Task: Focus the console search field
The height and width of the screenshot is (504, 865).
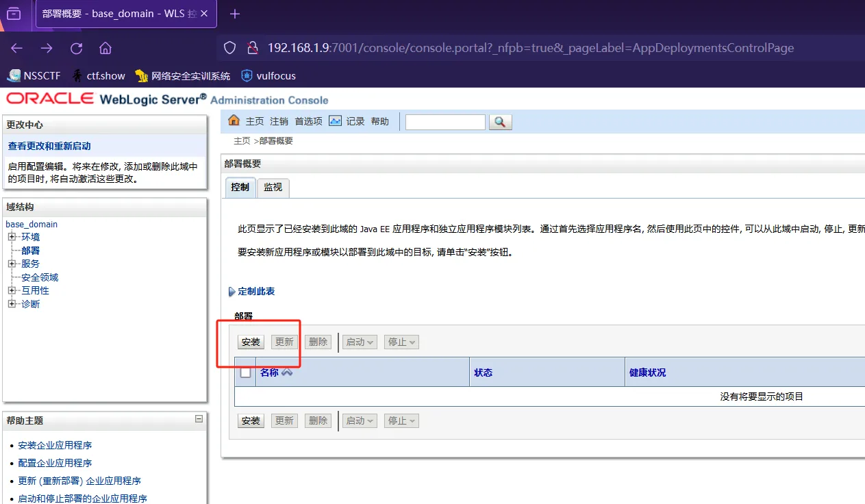Action: coord(445,122)
